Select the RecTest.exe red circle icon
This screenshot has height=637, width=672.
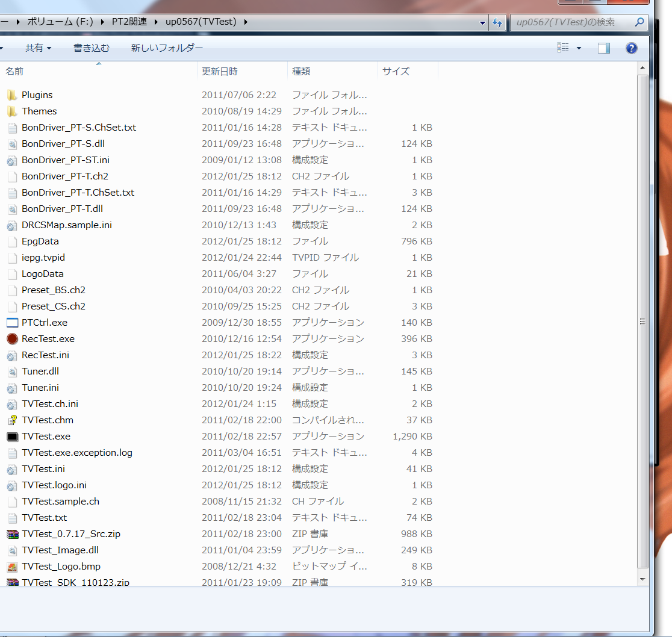(x=13, y=339)
